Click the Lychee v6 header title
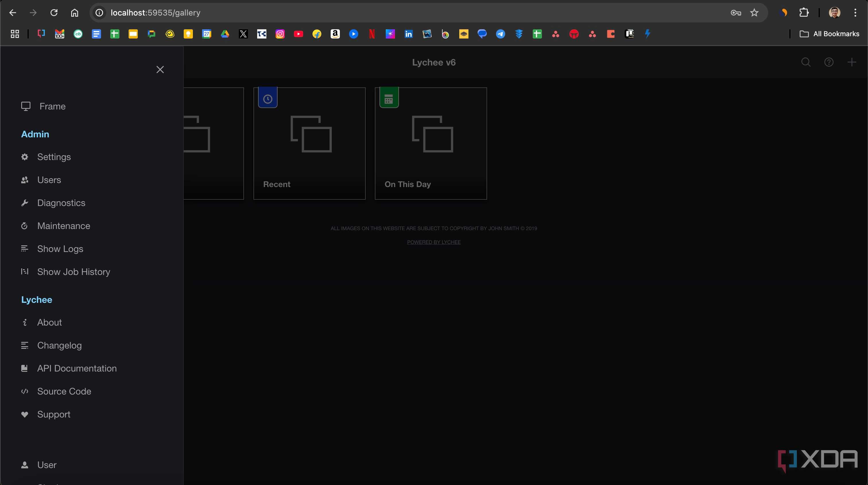 coord(434,62)
